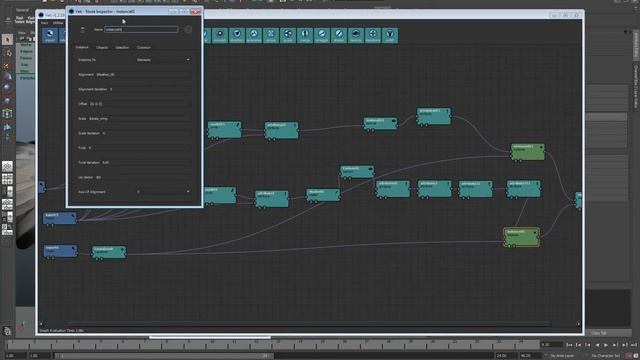Click the small icon left of Name label
640x360 pixels.
(83, 30)
